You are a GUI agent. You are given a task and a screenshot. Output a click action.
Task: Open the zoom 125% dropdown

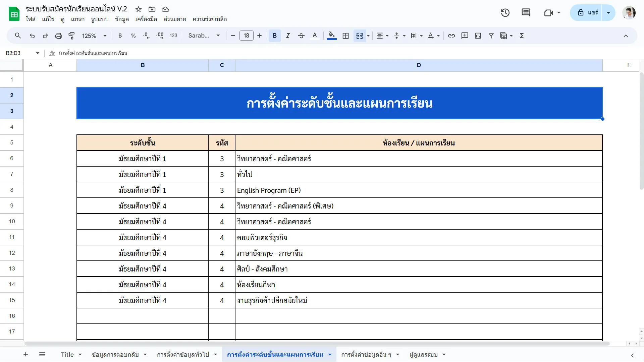(x=94, y=36)
